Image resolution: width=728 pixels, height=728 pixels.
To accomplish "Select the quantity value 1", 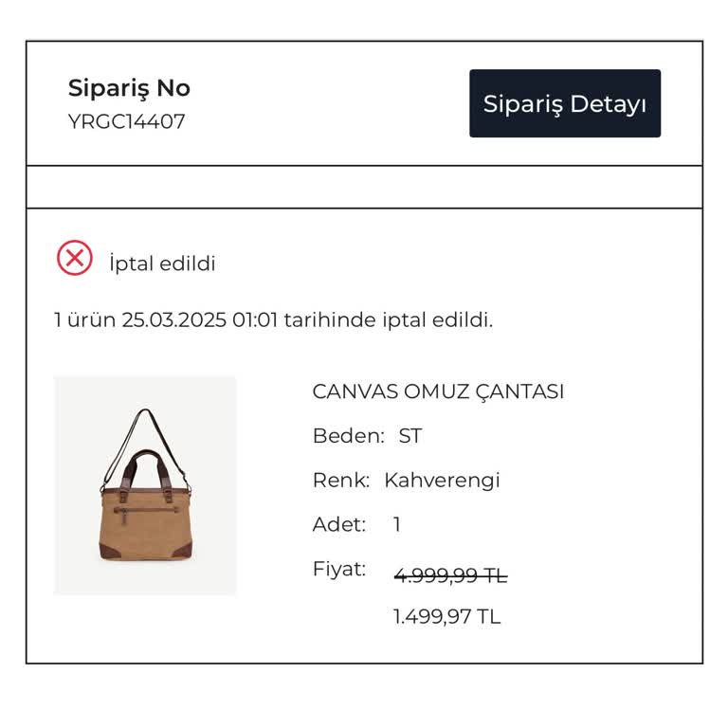I will click(397, 524).
